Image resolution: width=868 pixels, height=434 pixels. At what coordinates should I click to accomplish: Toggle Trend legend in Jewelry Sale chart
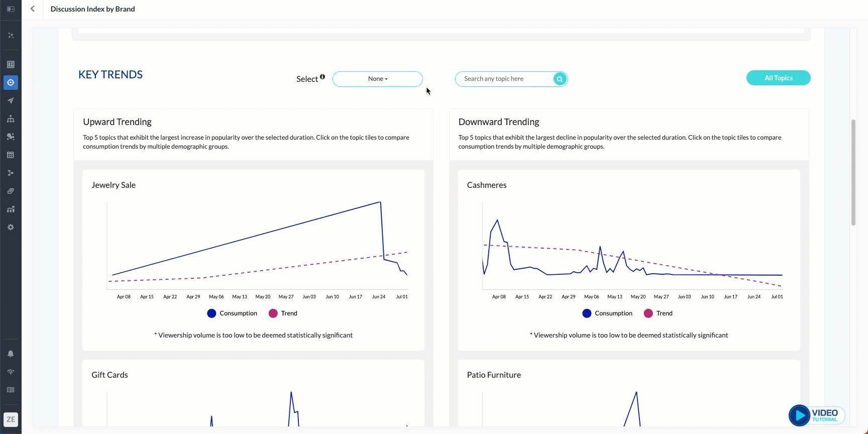coord(283,313)
